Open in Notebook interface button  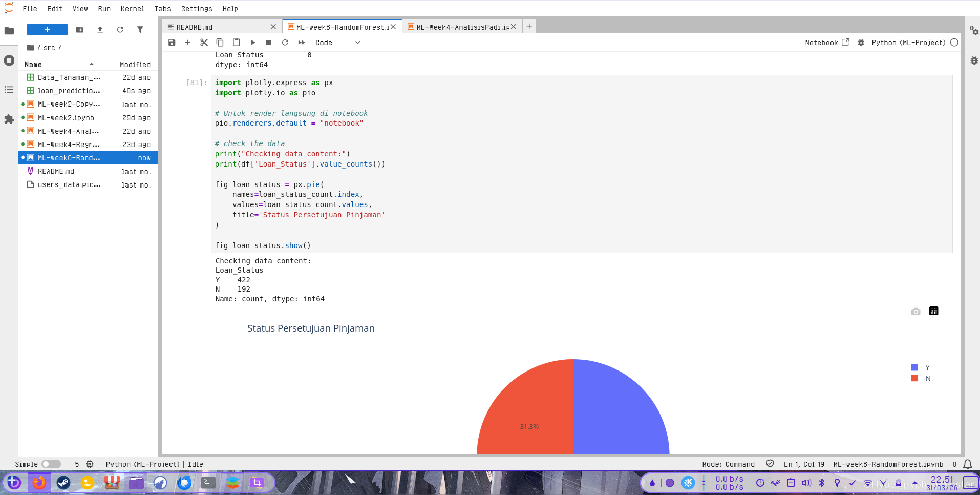(826, 43)
